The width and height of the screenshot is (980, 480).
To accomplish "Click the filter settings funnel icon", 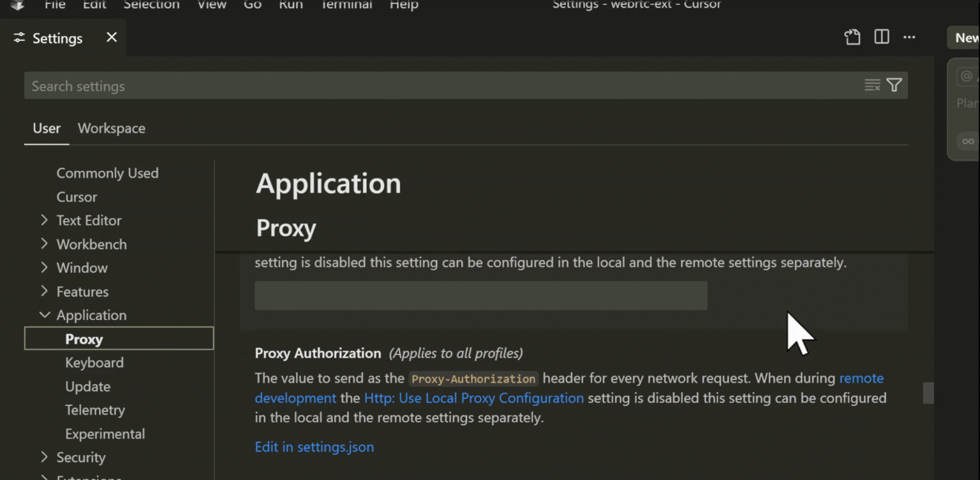I will coord(895,85).
